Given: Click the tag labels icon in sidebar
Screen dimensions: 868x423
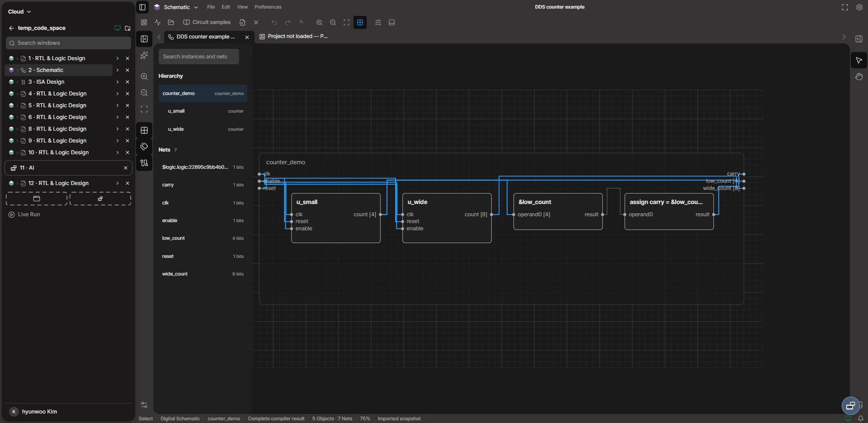Looking at the screenshot, I should 144,147.
